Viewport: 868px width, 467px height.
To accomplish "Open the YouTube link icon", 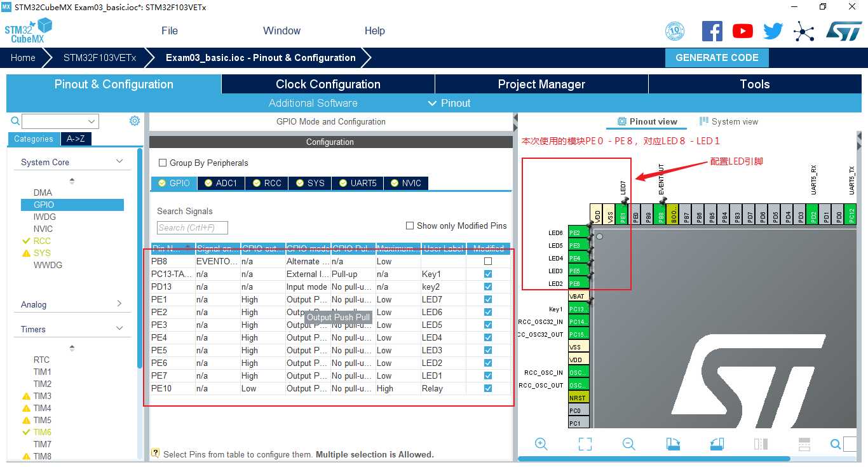I will (x=742, y=30).
